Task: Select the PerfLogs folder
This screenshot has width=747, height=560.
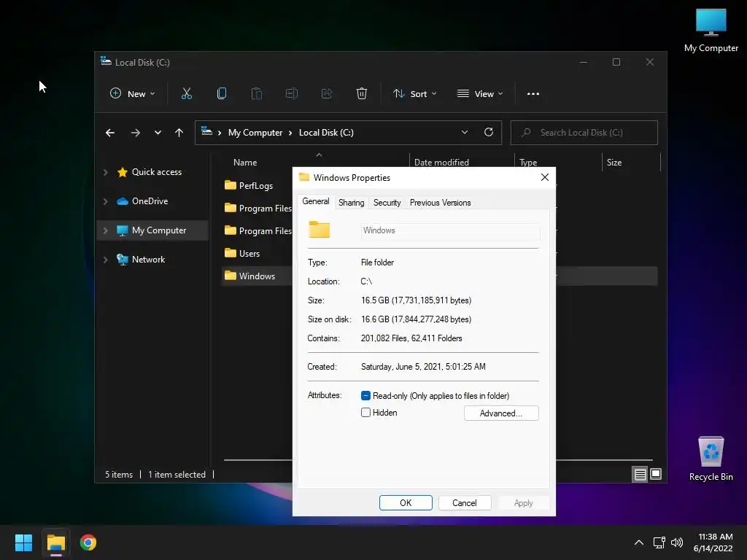Action: (256, 185)
